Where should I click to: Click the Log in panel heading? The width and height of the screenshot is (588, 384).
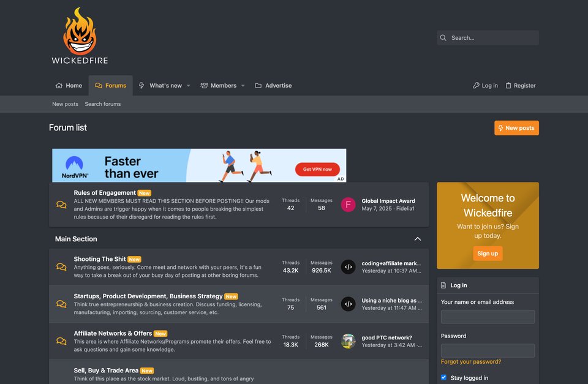[459, 285]
